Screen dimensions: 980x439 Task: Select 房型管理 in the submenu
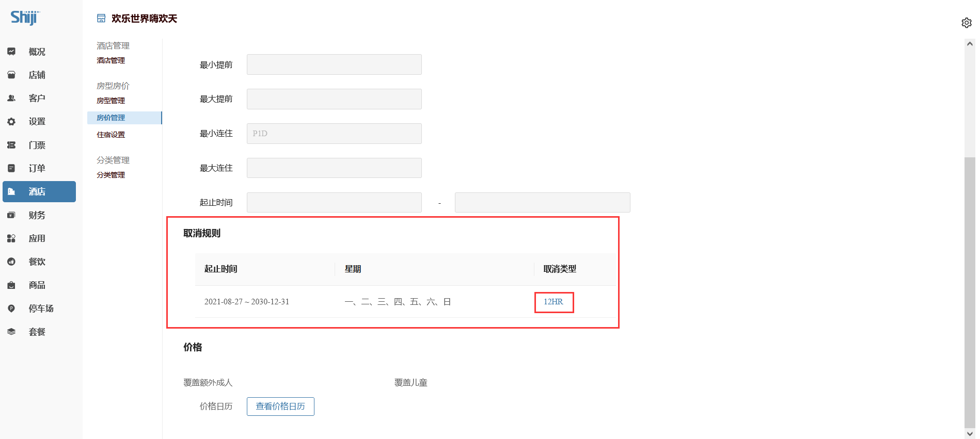click(x=111, y=101)
